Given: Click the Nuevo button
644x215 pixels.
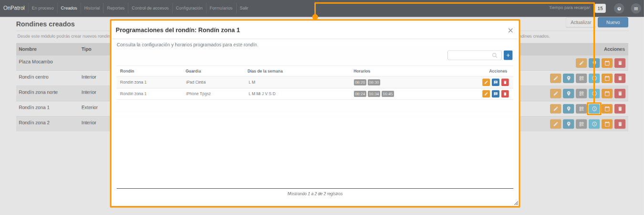Looking at the screenshot, I should click(x=613, y=22).
